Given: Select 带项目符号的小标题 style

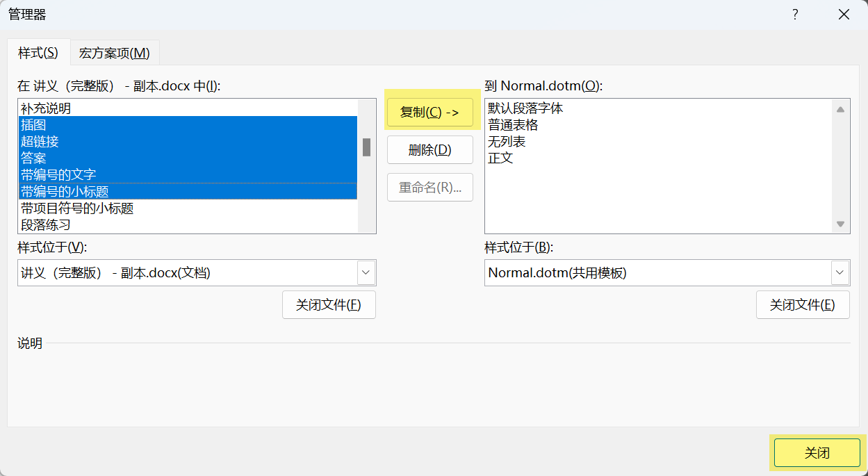Looking at the screenshot, I should 188,208.
